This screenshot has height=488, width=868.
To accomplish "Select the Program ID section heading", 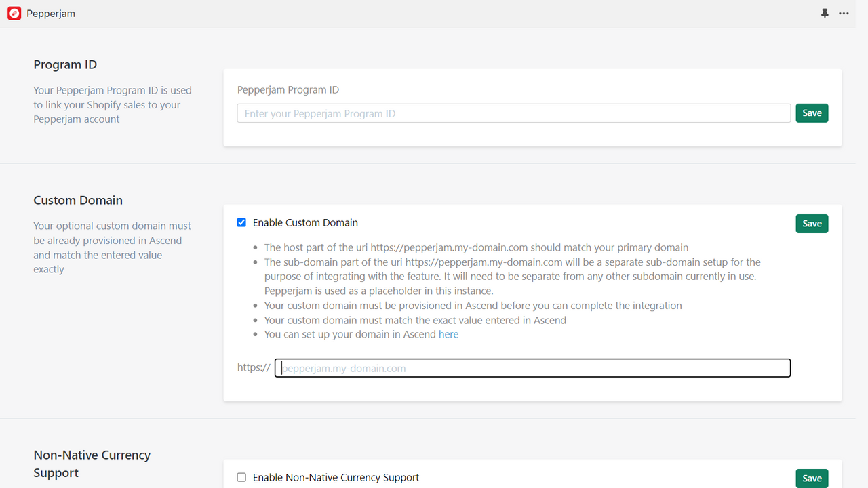I will click(x=65, y=65).
